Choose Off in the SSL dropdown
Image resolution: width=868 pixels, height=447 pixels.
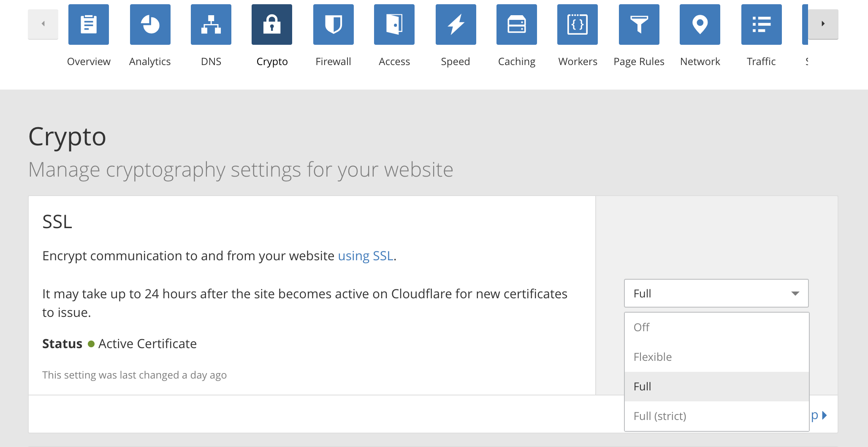pos(716,327)
